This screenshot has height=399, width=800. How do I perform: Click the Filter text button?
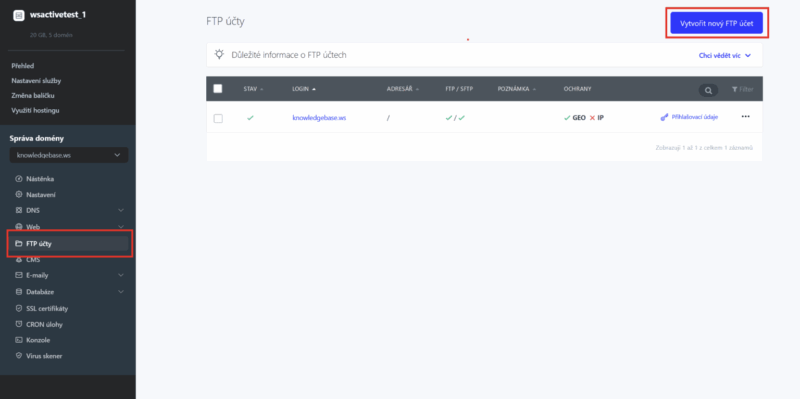coord(746,89)
